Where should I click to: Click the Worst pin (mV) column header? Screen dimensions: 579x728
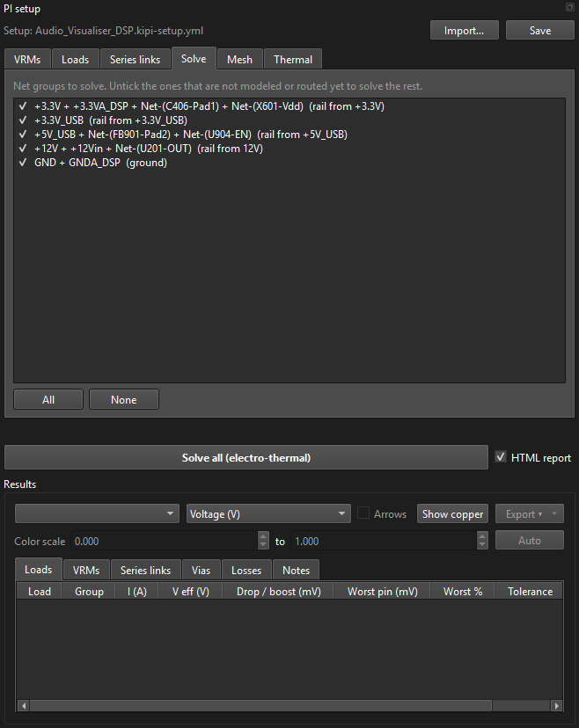382,592
